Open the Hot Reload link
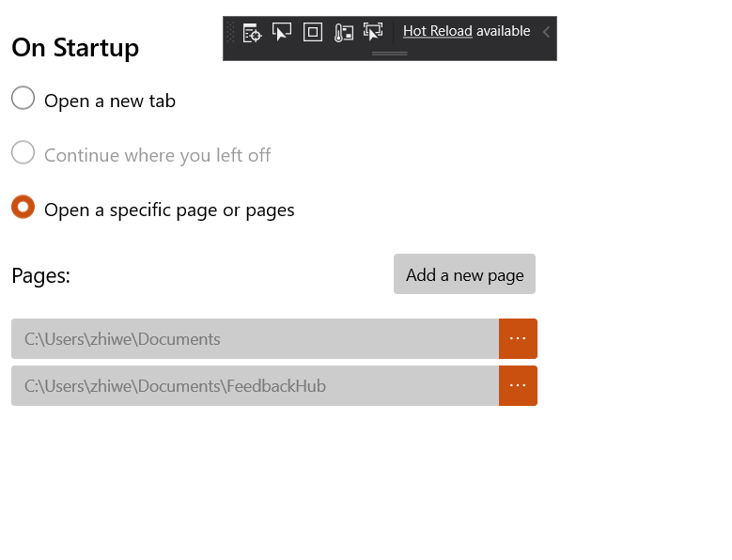 coord(438,31)
